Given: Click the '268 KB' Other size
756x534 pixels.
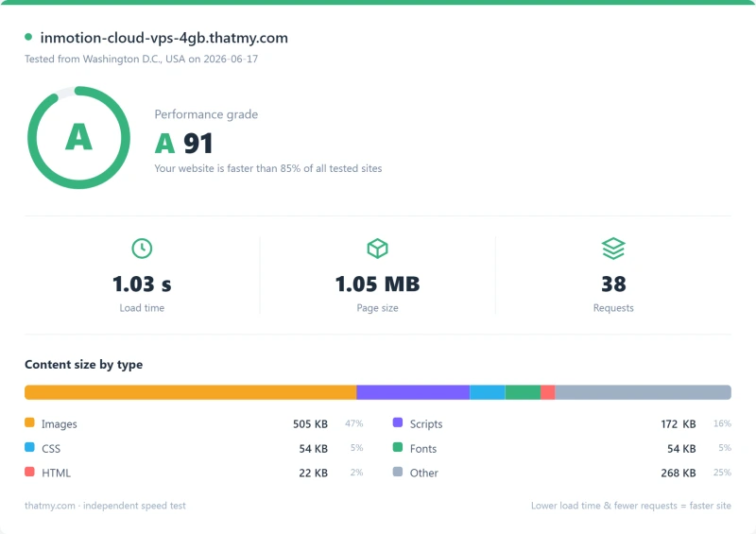Looking at the screenshot, I should pyautogui.click(x=679, y=473).
